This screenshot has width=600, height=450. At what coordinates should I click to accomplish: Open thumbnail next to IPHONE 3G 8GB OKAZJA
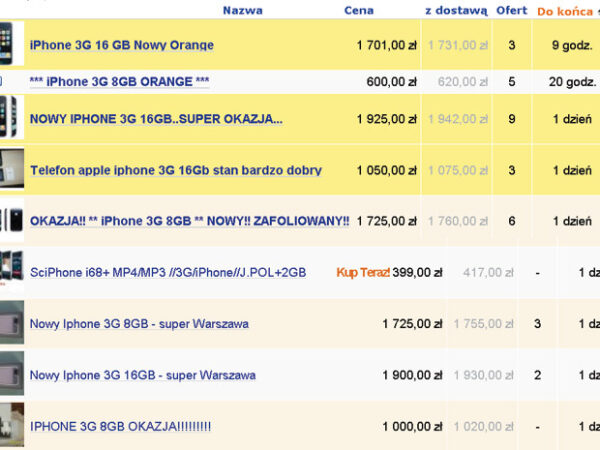click(11, 426)
